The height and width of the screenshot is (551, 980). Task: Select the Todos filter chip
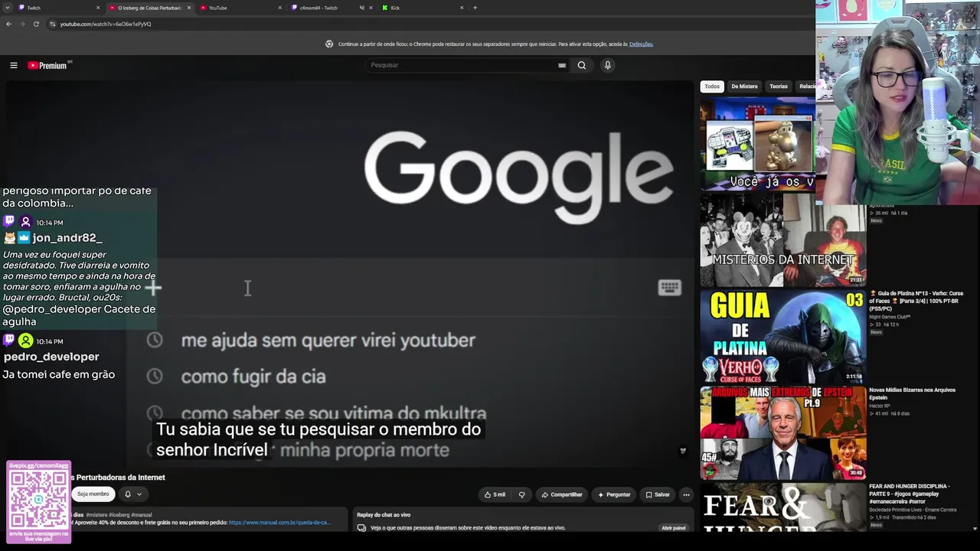click(712, 86)
